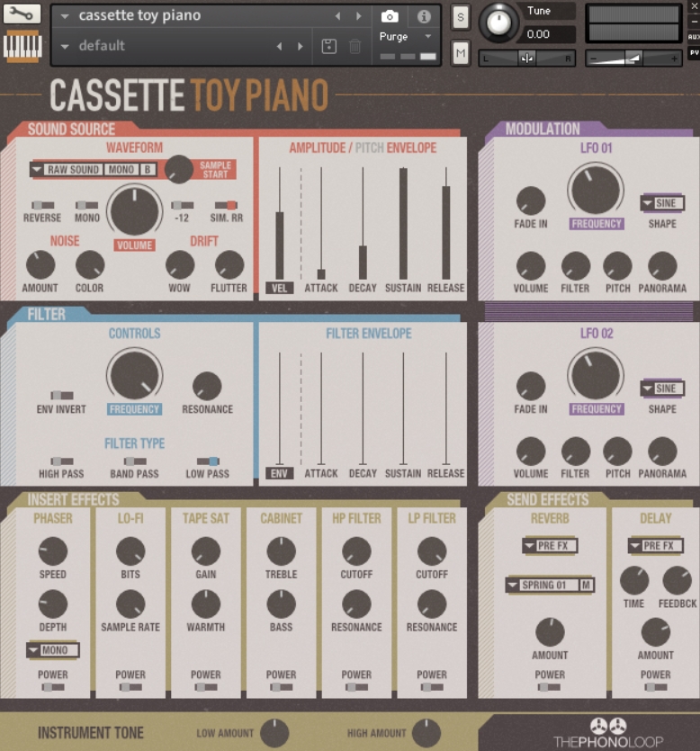Select the Pitch envelope label
Screen dimensions: 700x751
(370, 148)
